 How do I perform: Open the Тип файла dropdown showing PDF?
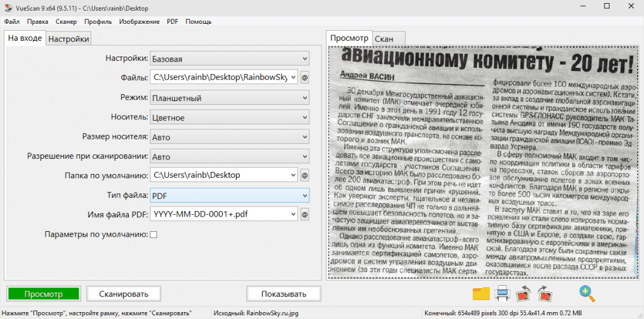(230, 195)
